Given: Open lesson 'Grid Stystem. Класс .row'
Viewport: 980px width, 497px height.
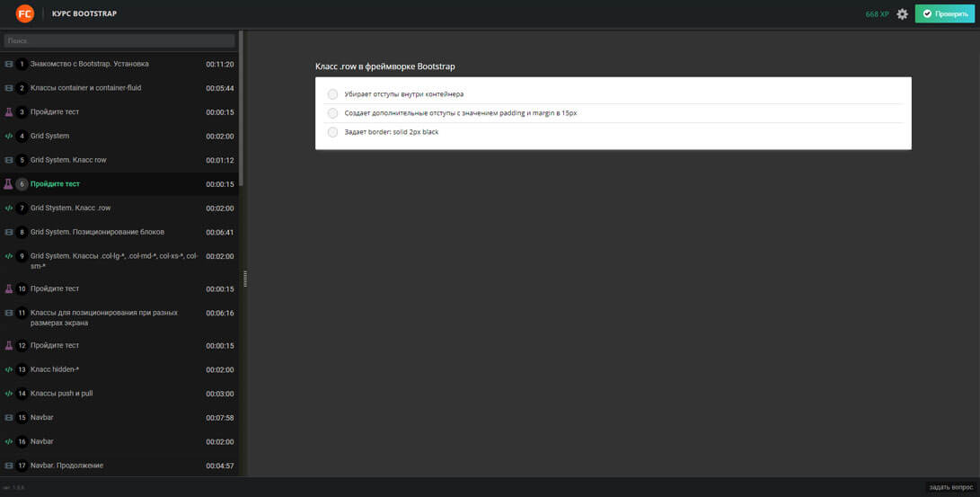Looking at the screenshot, I should click(x=71, y=208).
